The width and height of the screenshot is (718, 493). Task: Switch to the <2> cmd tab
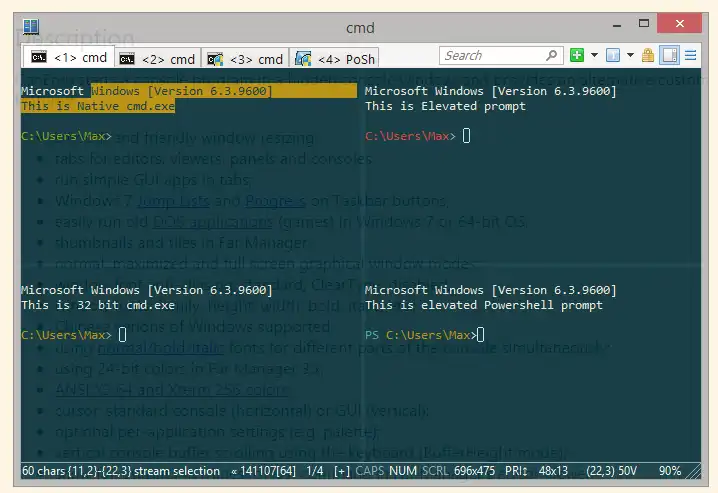click(x=158, y=59)
